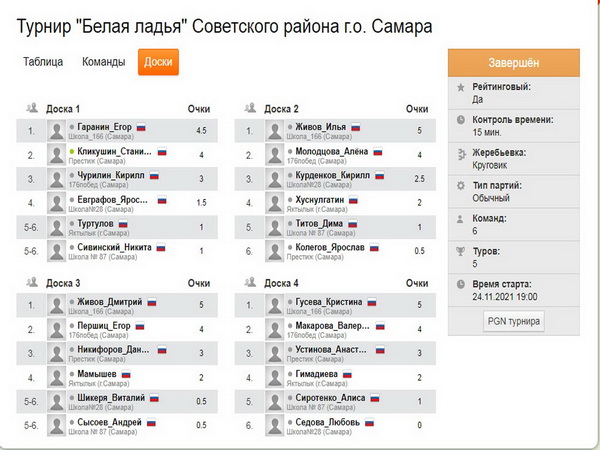
Task: Click the Russian flag next to Гусева_Кристина
Action: 369,301
